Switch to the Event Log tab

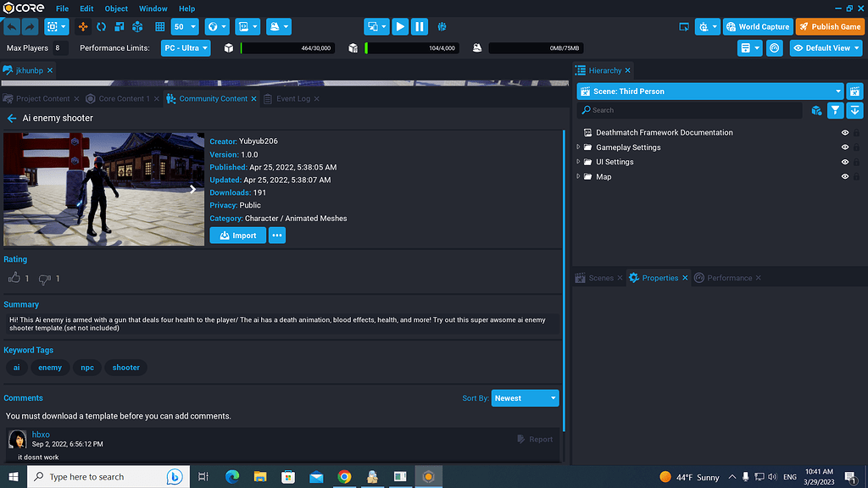(x=292, y=98)
